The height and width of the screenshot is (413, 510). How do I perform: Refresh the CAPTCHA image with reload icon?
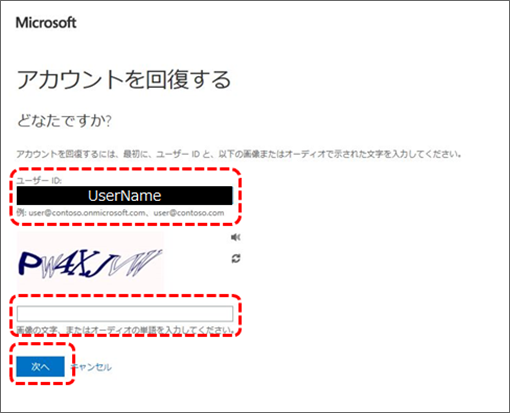(236, 258)
